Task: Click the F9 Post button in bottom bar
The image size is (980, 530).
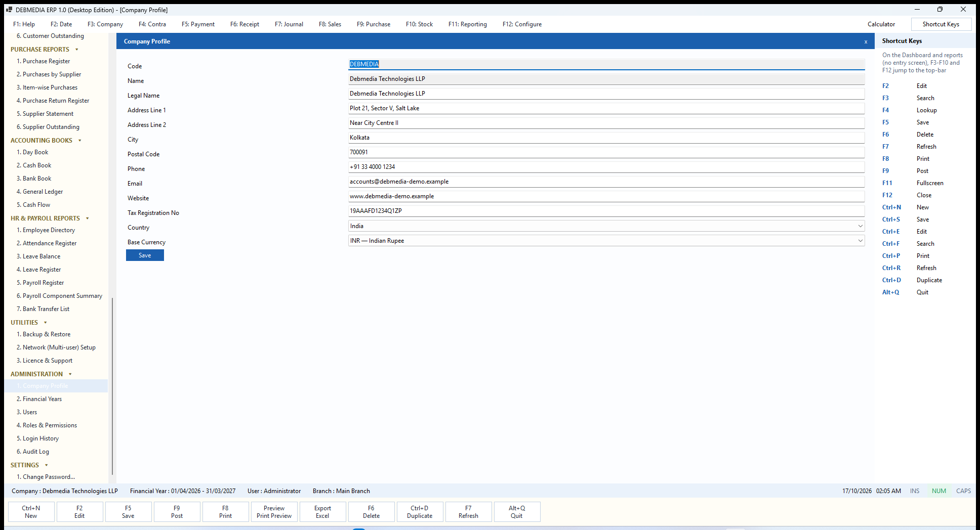Action: pyautogui.click(x=177, y=512)
